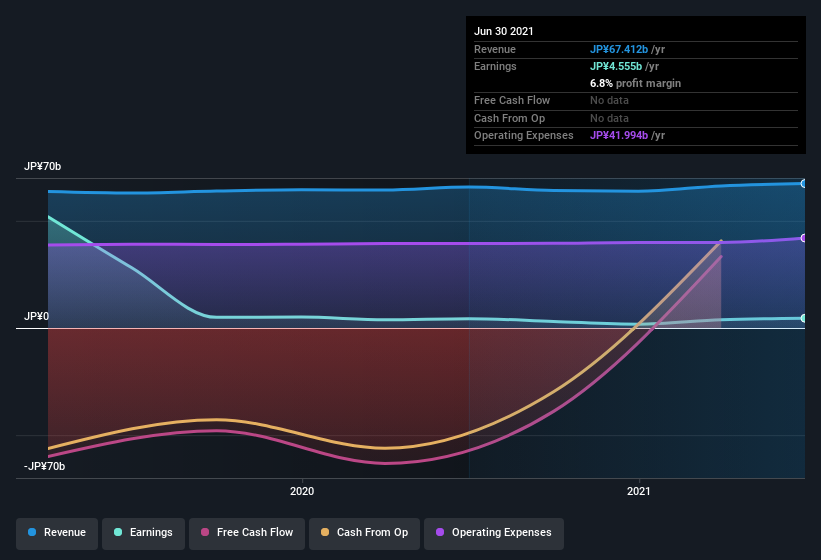Click the Free Cash Flow tooltip row label

pyautogui.click(x=512, y=100)
